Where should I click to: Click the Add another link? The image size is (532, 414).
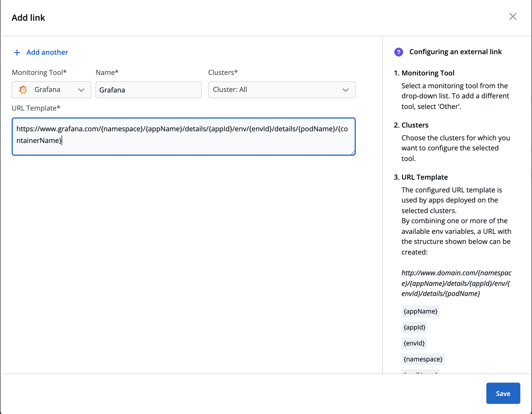click(x=47, y=52)
